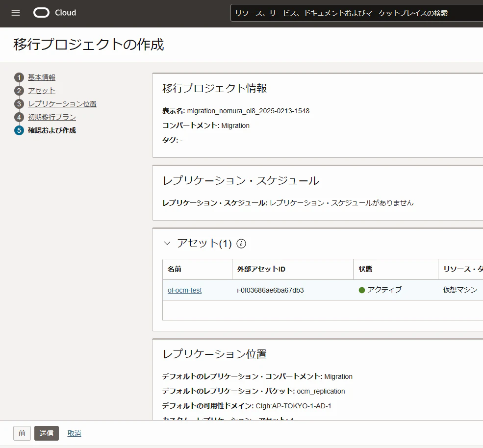The height and width of the screenshot is (448, 483).
Task: Click the step 4 number circle
Action: 19,117
